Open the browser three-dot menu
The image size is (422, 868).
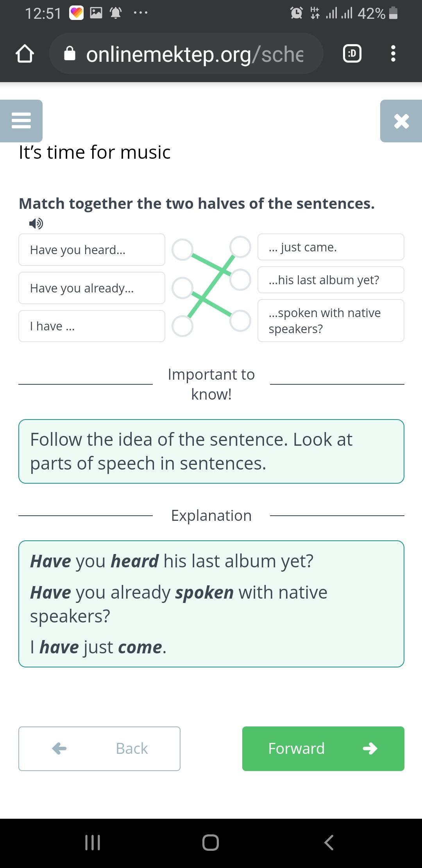(393, 54)
